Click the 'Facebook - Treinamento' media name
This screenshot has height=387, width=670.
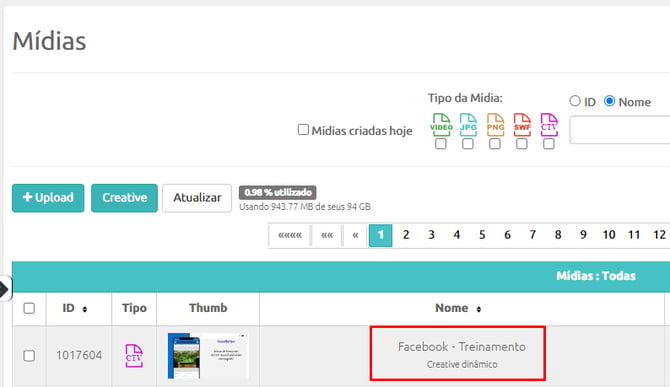pyautogui.click(x=461, y=346)
